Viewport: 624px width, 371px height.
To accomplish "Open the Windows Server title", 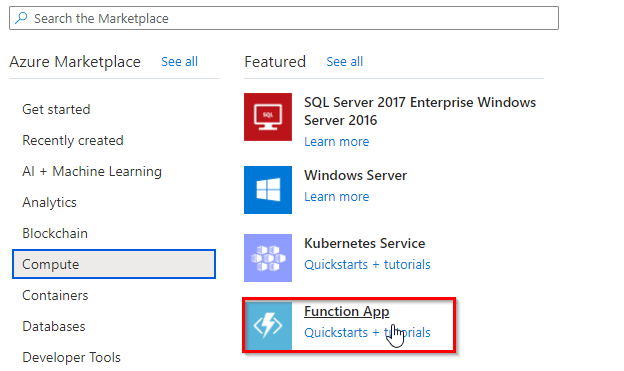I will pos(355,175).
